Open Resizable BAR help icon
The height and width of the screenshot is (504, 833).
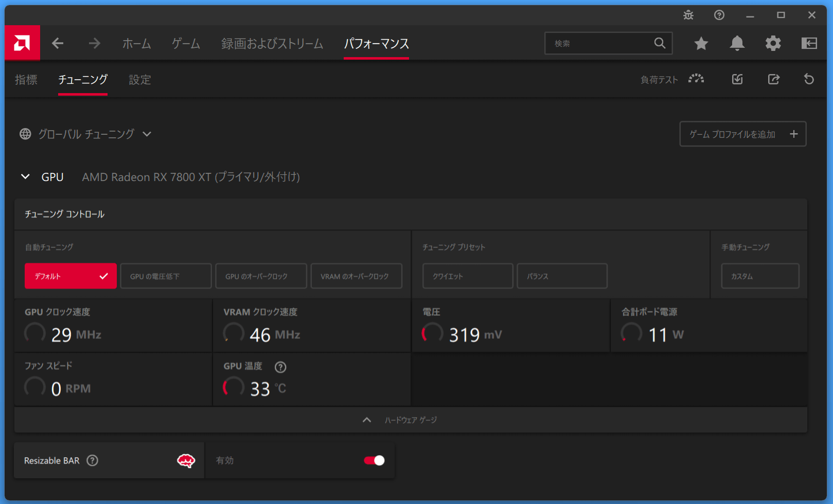click(x=92, y=460)
